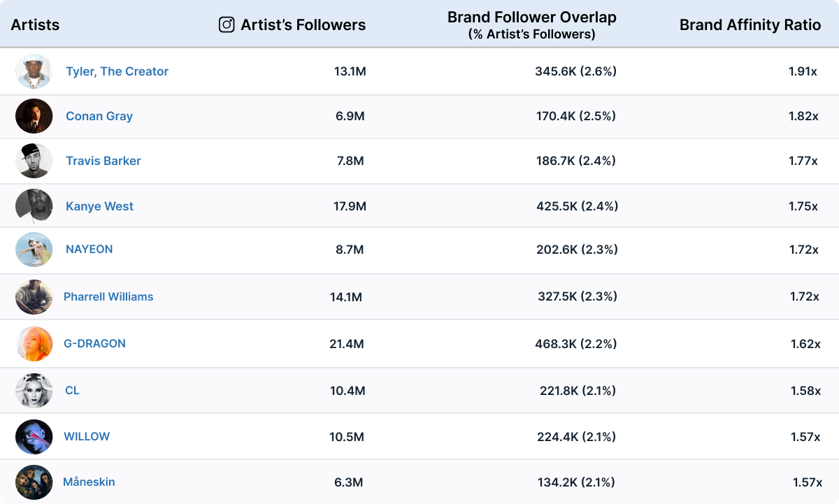Open the Conan Gray artist link

pyautogui.click(x=99, y=116)
